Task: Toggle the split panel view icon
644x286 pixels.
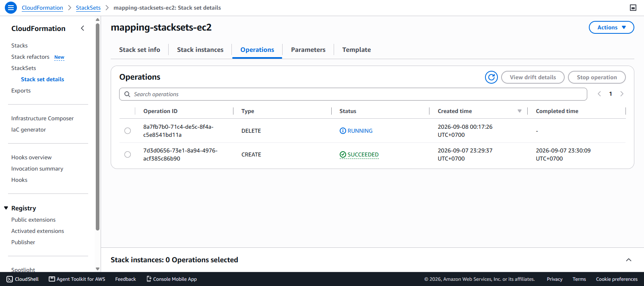Action: click(x=633, y=8)
